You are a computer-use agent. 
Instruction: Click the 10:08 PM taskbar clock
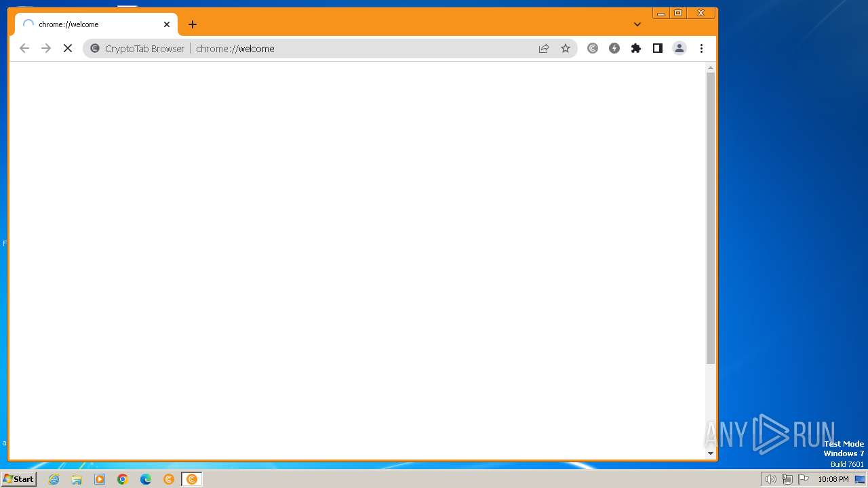coord(833,479)
